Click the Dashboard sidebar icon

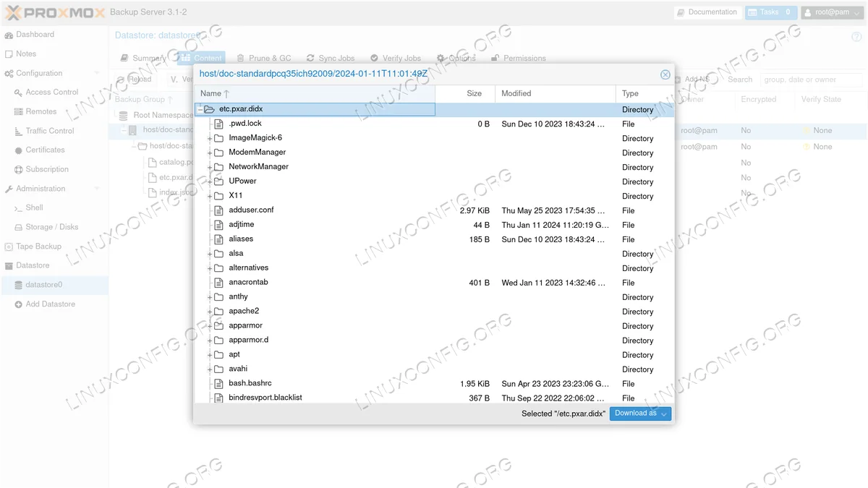[9, 35]
